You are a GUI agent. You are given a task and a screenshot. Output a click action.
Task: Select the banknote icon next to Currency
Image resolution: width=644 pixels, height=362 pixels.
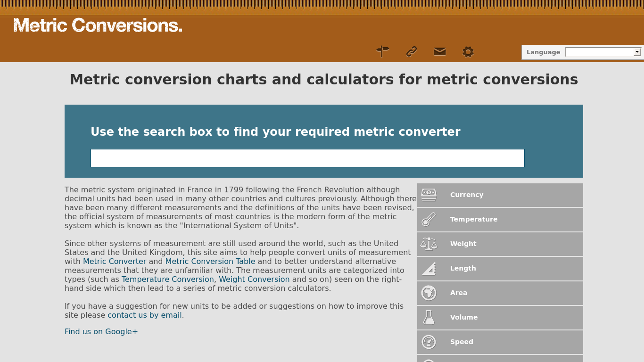click(429, 195)
